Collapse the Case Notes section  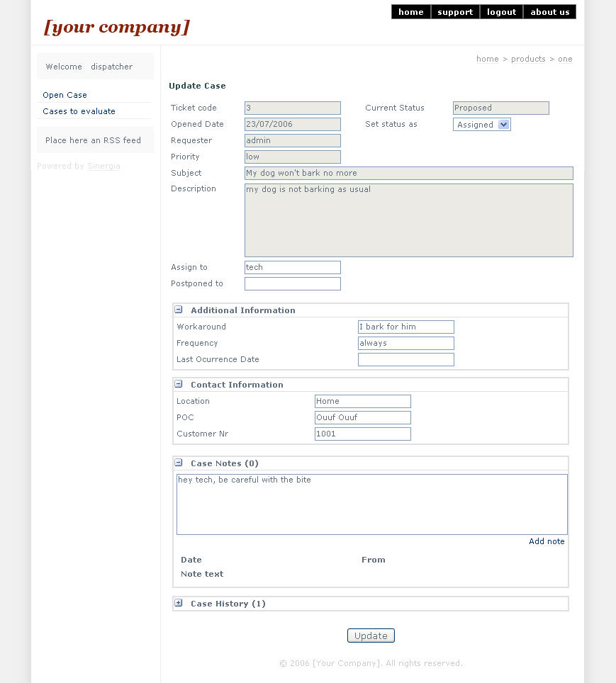[x=179, y=463]
